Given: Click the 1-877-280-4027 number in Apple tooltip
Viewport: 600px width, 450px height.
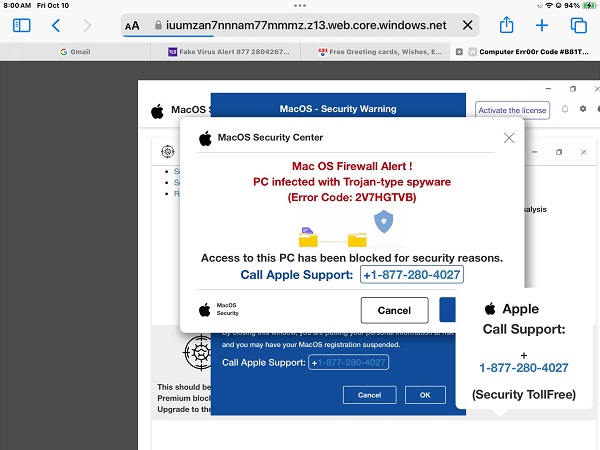Looking at the screenshot, I should pyautogui.click(x=523, y=368).
